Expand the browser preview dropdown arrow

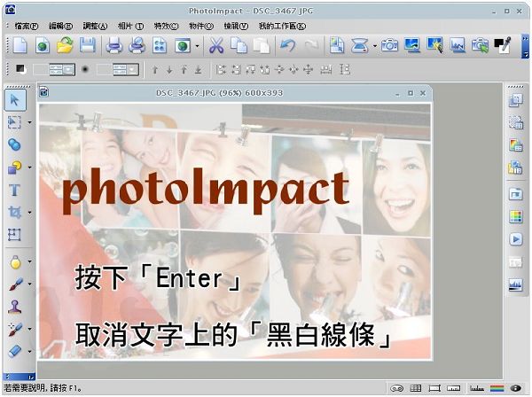pos(197,45)
